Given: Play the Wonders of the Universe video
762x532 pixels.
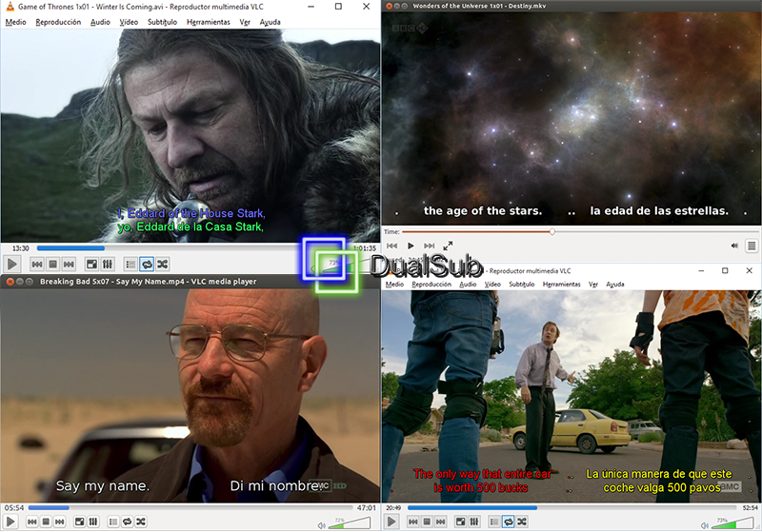Looking at the screenshot, I should coord(411,246).
